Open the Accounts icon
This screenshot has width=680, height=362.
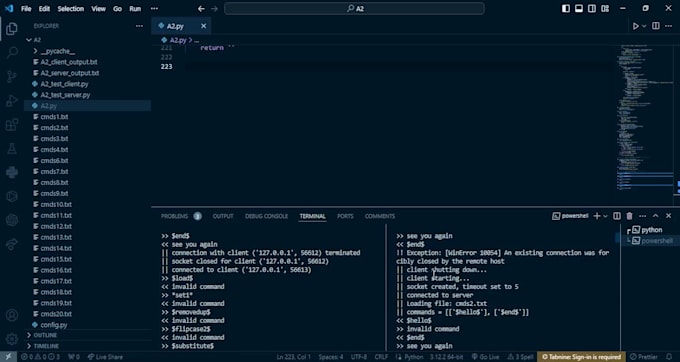pyautogui.click(x=12, y=315)
